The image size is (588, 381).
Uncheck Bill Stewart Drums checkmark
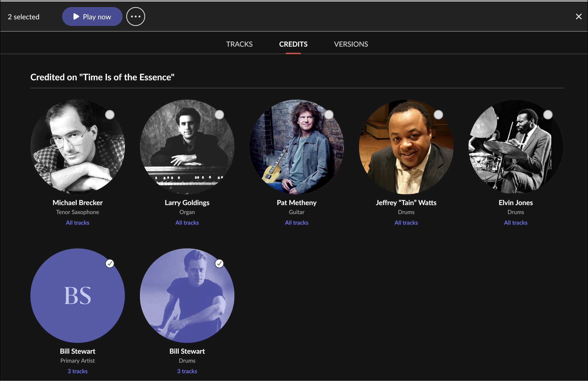[219, 263]
